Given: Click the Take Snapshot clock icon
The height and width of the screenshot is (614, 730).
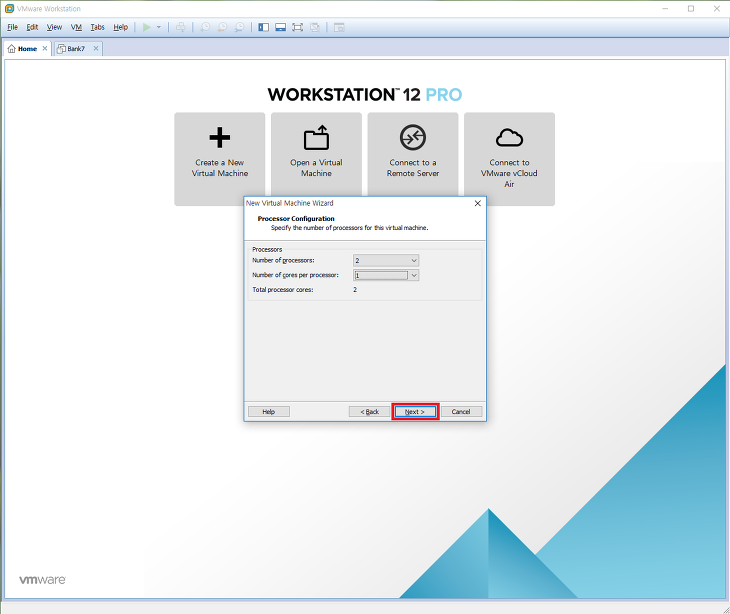Looking at the screenshot, I should (x=205, y=27).
